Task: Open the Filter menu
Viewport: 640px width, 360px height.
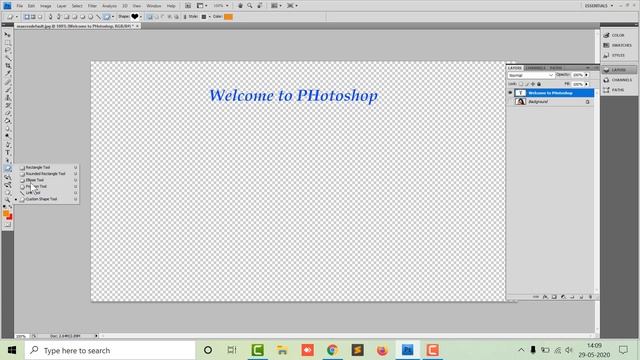Action: (x=92, y=6)
